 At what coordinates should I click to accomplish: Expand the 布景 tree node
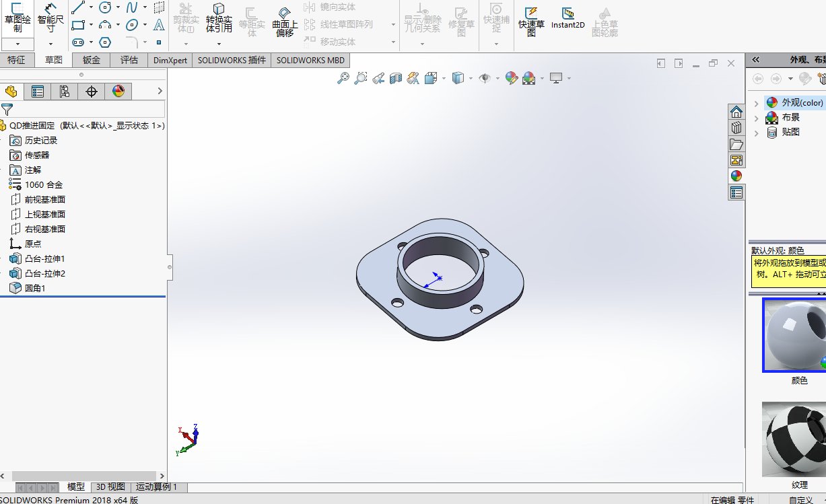pyautogui.click(x=757, y=118)
